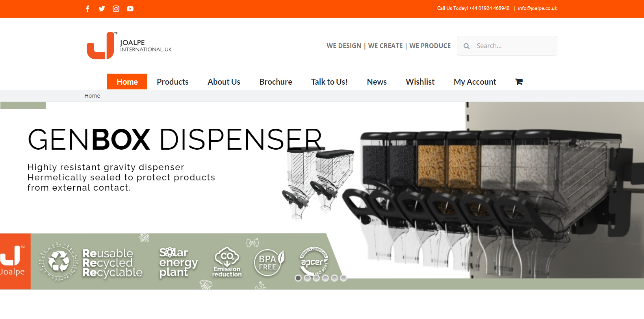Open the My Account menu item
This screenshot has width=644, height=319.
(475, 82)
